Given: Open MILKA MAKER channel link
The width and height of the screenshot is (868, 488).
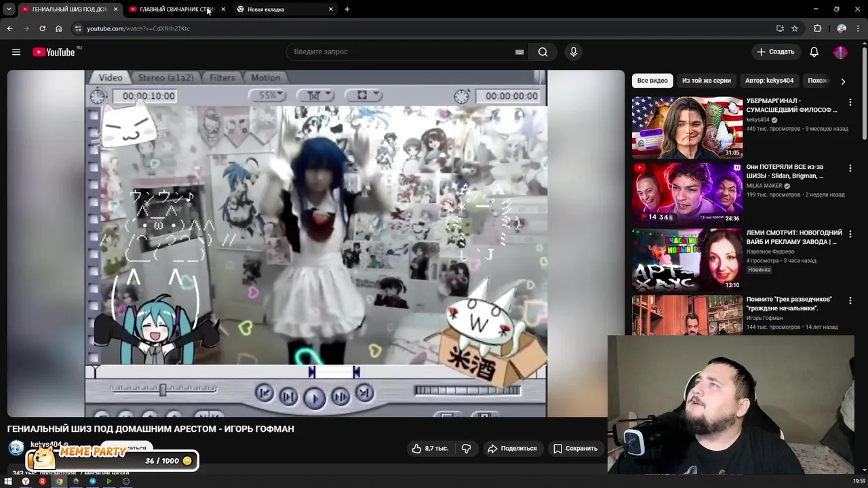Looking at the screenshot, I should [764, 186].
